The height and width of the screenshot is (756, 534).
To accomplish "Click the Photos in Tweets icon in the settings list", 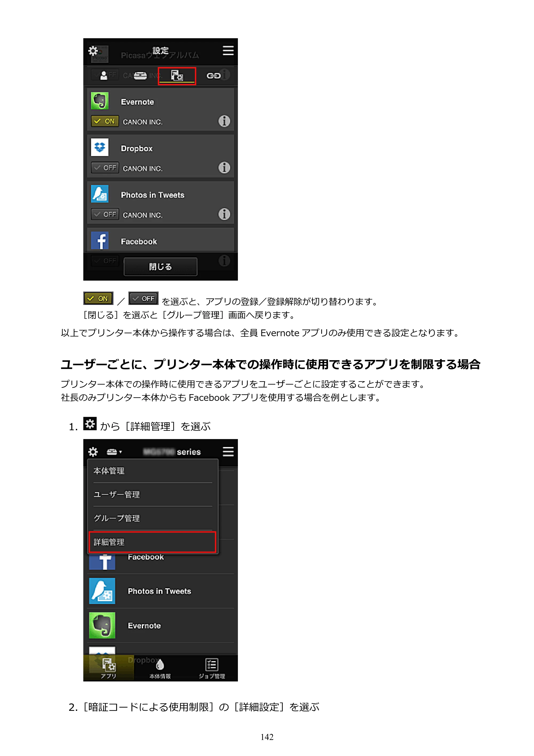I will [100, 193].
